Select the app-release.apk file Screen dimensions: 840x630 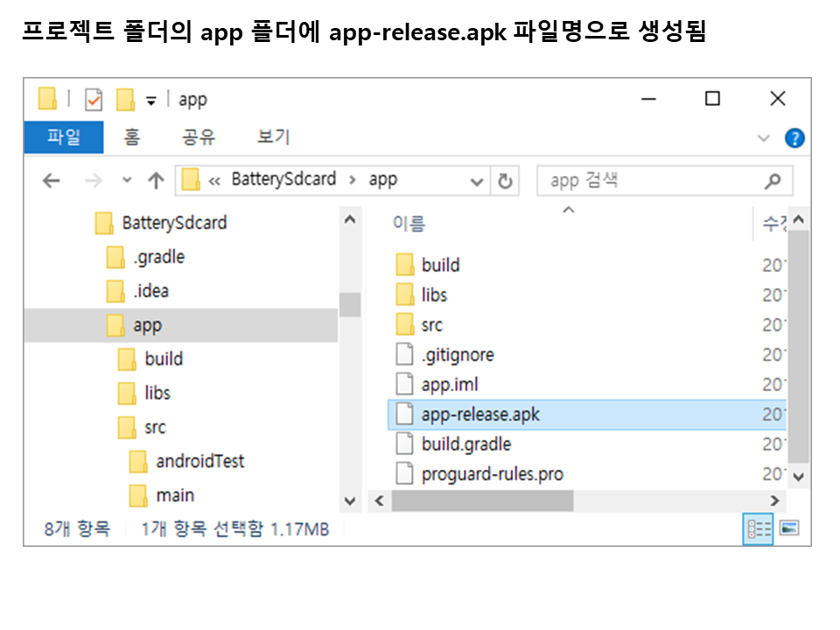[x=480, y=415]
